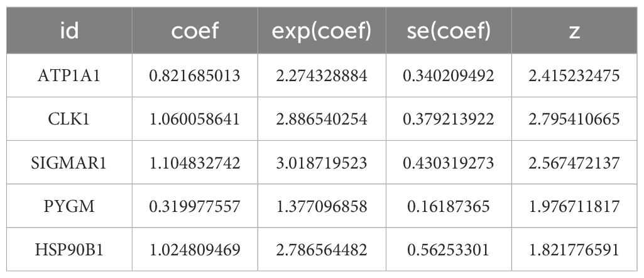Select the ATP1A1 row label
The image size is (644, 278).
(x=68, y=75)
